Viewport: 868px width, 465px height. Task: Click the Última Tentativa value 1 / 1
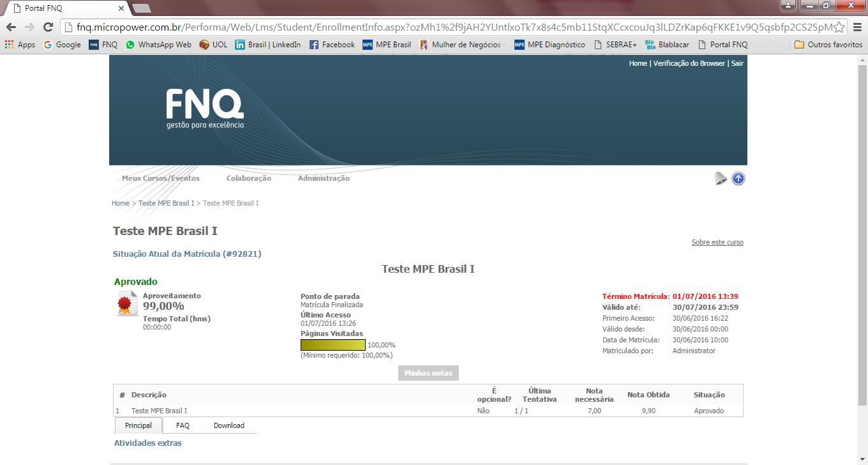(x=521, y=411)
